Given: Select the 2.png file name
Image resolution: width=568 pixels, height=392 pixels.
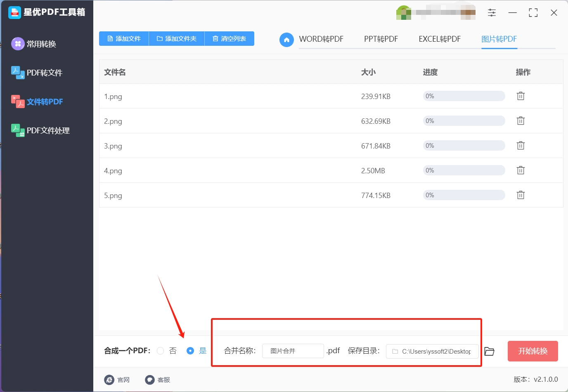Looking at the screenshot, I should [113, 121].
